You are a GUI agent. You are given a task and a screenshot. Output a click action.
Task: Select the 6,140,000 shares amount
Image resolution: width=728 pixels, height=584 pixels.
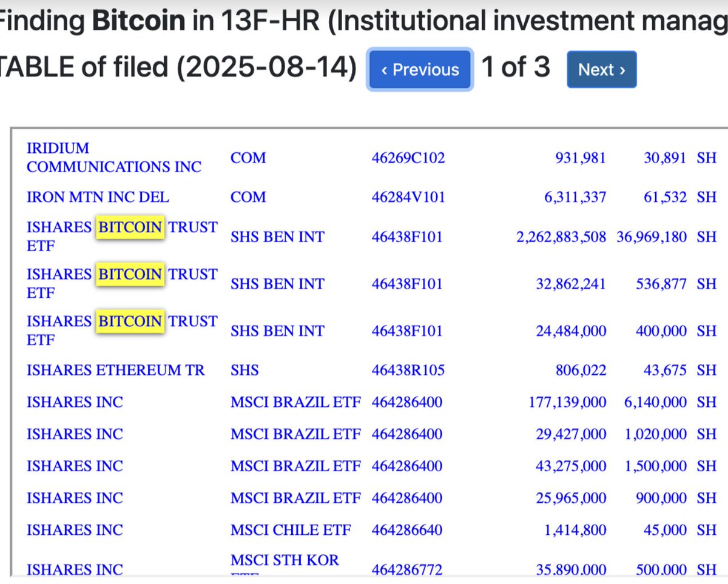click(655, 402)
